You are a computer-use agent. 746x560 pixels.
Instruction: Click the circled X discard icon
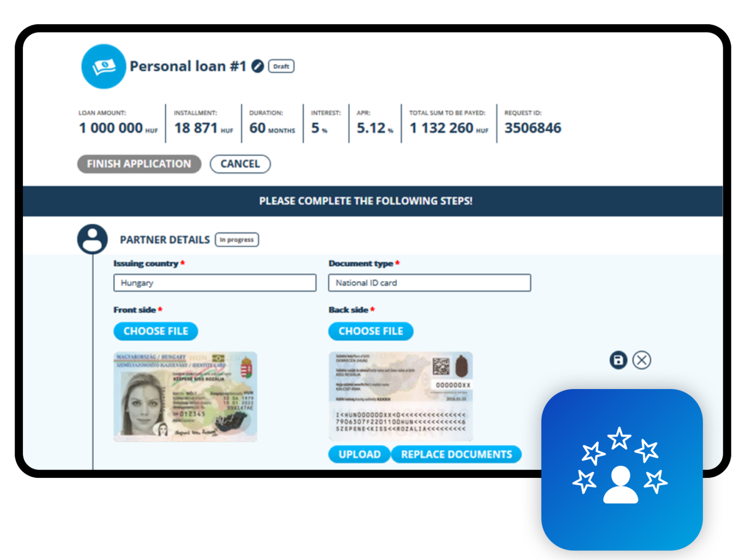[x=642, y=360]
